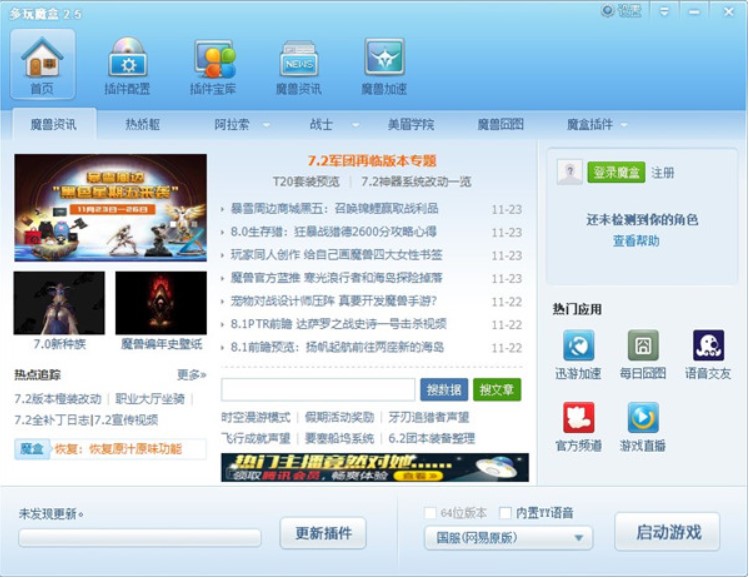
Task: Click the 更多» link under 热点追踪
Action: click(192, 375)
